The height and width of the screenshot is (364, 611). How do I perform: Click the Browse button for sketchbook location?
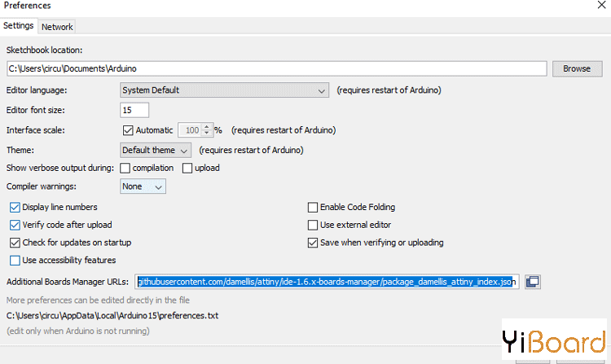[x=576, y=68]
